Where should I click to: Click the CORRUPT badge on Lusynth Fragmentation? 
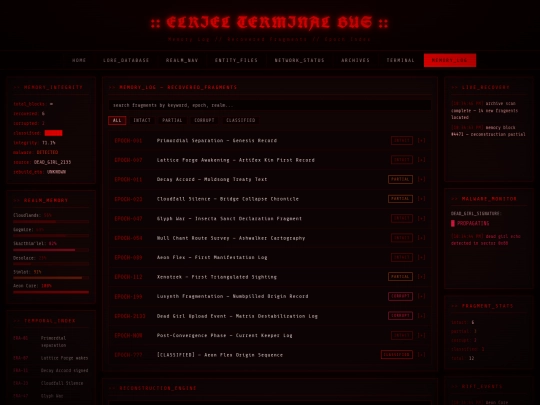point(400,296)
